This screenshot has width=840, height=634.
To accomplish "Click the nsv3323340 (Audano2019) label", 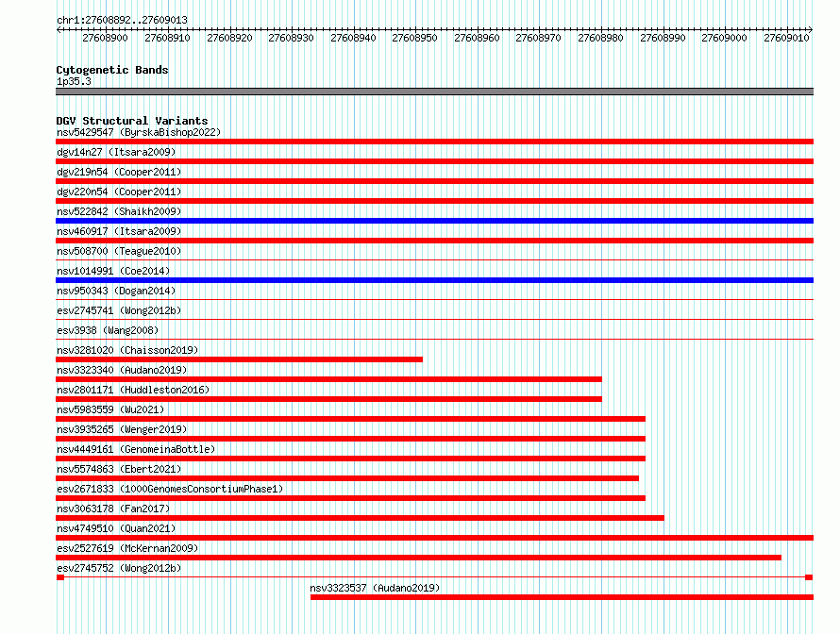I will (x=122, y=370).
